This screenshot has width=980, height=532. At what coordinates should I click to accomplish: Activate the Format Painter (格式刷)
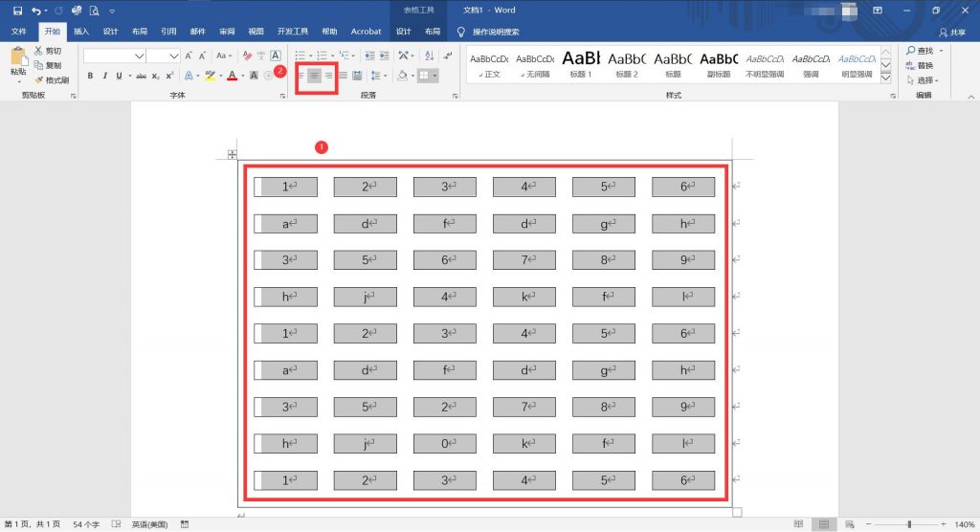point(52,80)
